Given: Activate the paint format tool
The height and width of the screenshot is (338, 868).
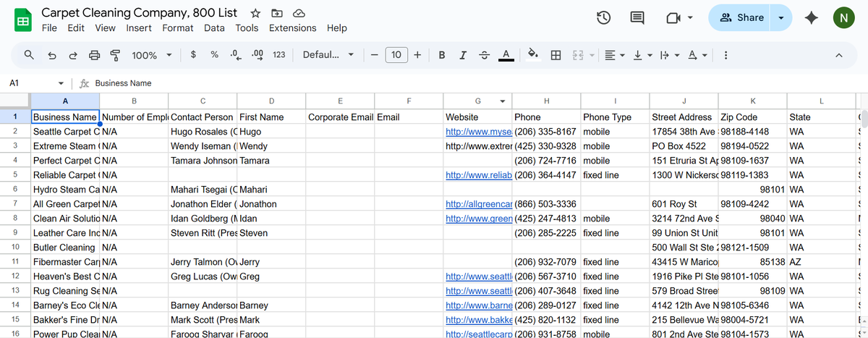Looking at the screenshot, I should [115, 55].
